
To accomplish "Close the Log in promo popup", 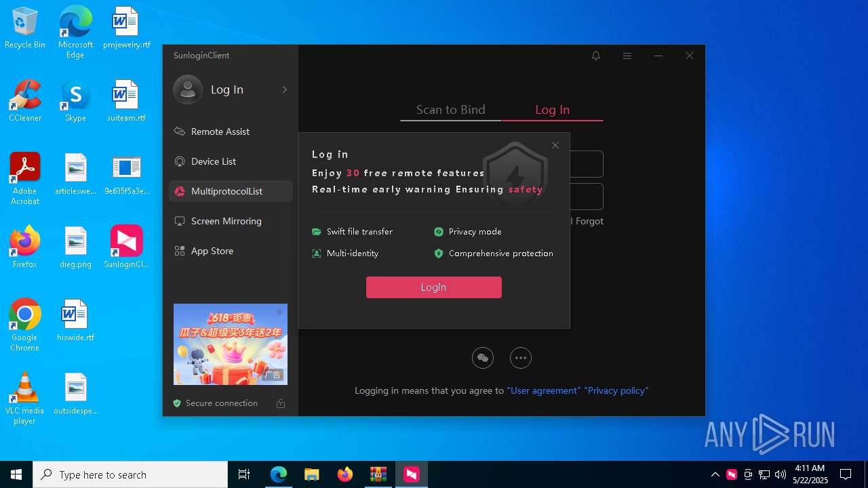I will pos(555,146).
